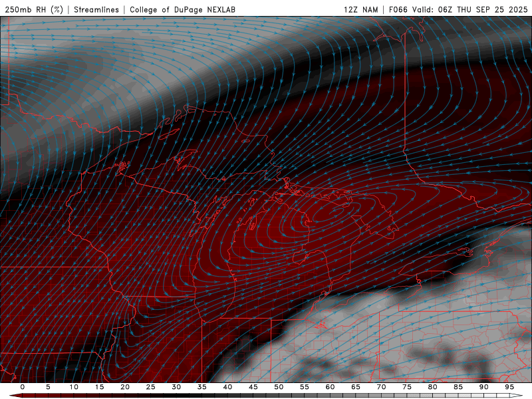
Task: Select colorbar label '75'
Action: (x=407, y=387)
